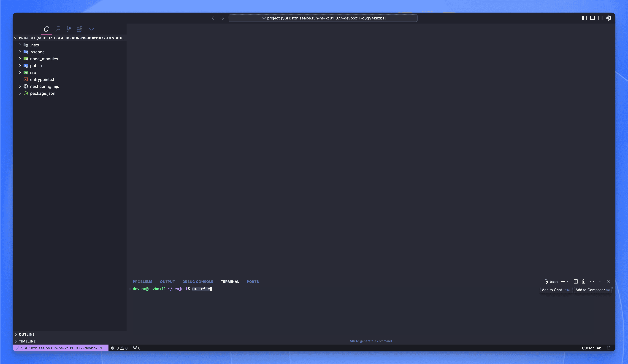Screen dimensions: 628x364
Task: Go forward with the right arrow
Action: 222,18
